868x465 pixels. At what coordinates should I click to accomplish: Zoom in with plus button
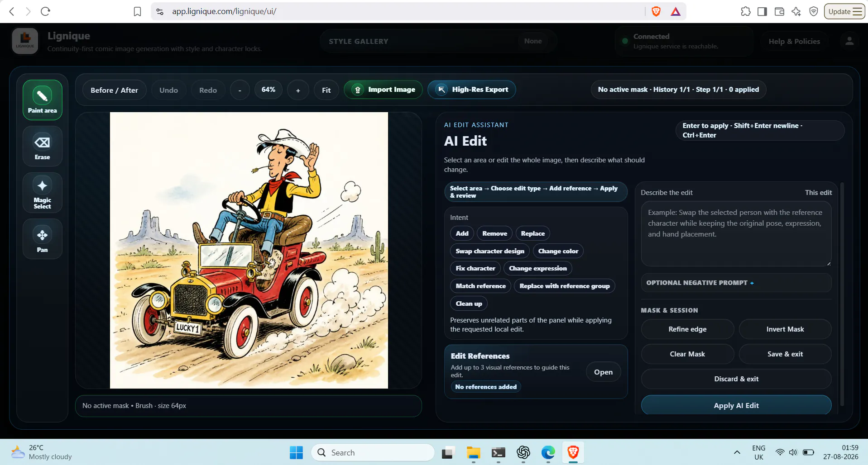tap(298, 90)
